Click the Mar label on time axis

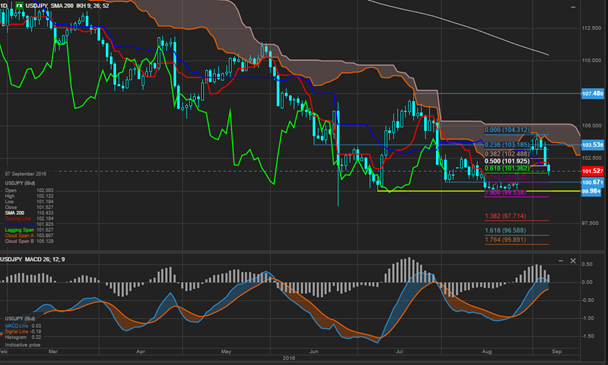pos(53,351)
